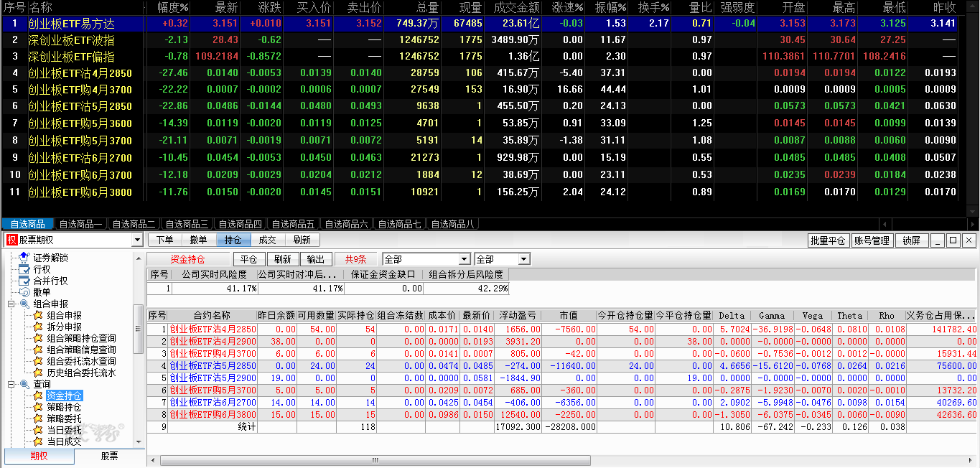Click the 证券解锁 icon in the tree
Viewport: 980px width, 468px height.
coord(24,258)
